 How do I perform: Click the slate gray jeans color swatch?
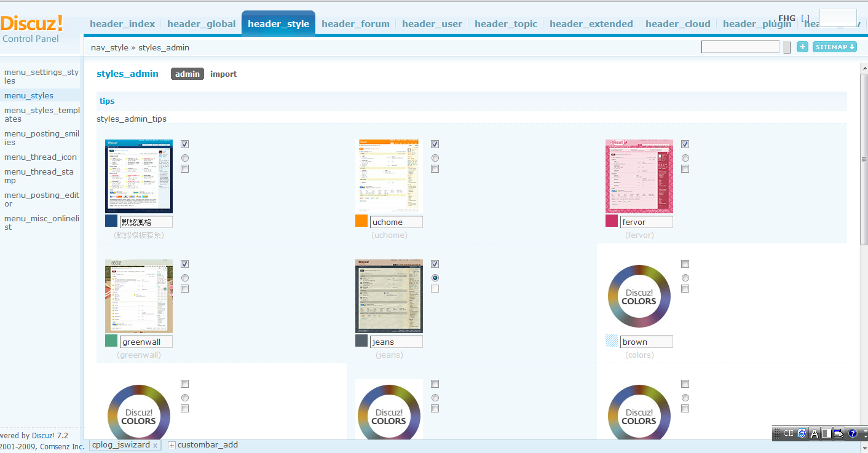point(361,341)
